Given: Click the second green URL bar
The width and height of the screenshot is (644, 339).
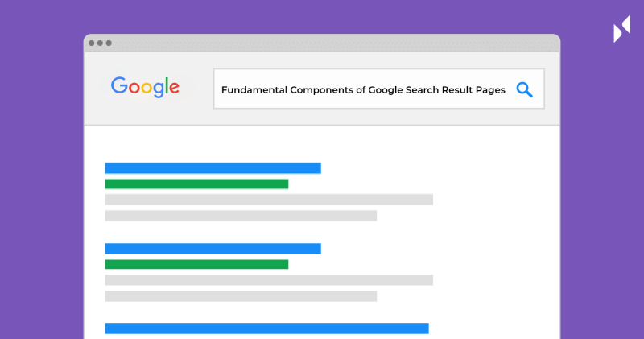Looking at the screenshot, I should (x=196, y=264).
